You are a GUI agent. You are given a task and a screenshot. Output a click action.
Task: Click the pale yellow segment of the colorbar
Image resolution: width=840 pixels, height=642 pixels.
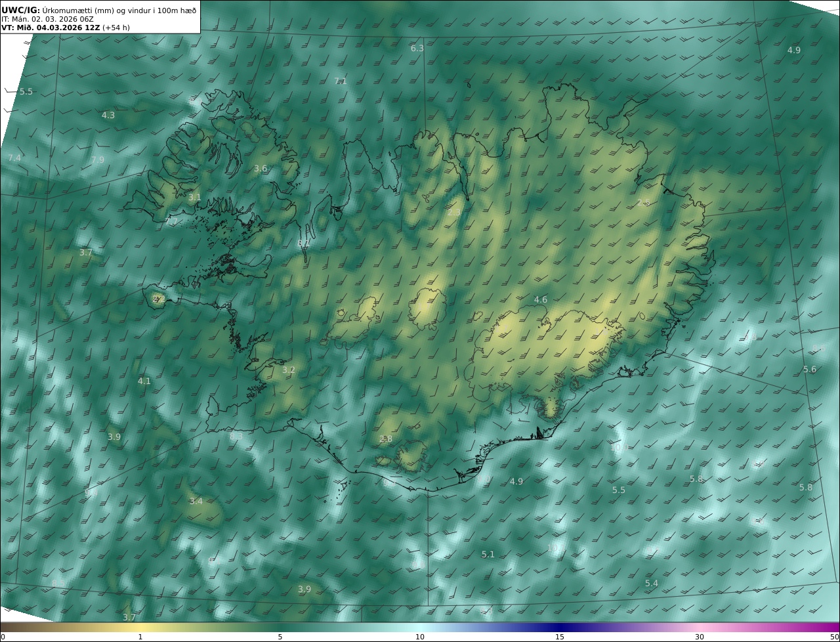point(140,627)
